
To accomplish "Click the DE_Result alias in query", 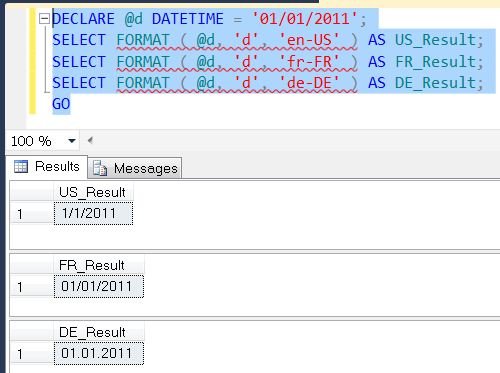I will (x=436, y=83).
